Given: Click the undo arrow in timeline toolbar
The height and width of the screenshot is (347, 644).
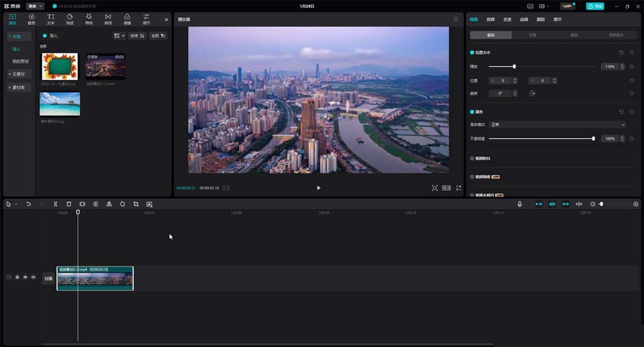Looking at the screenshot, I should point(28,204).
